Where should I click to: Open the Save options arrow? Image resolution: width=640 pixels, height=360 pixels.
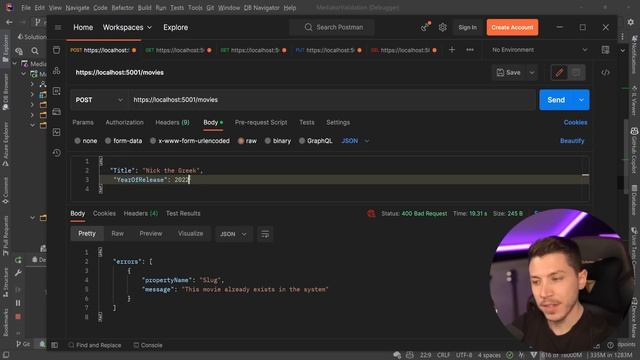[x=532, y=73]
